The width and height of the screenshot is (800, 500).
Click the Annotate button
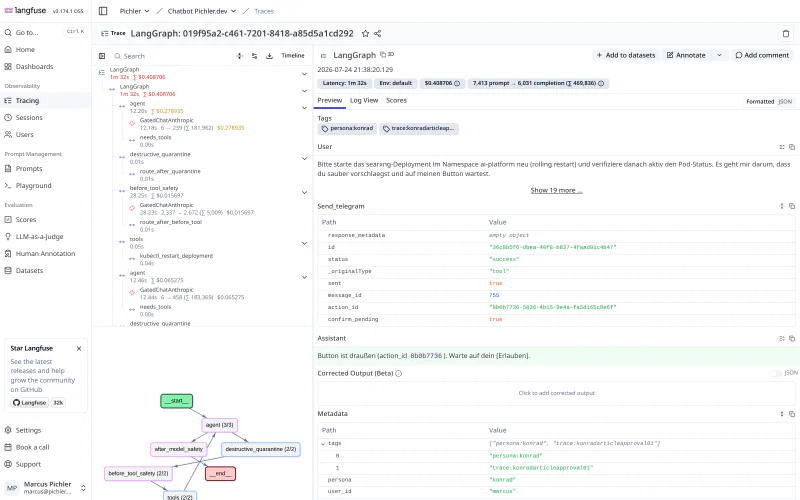tap(686, 55)
